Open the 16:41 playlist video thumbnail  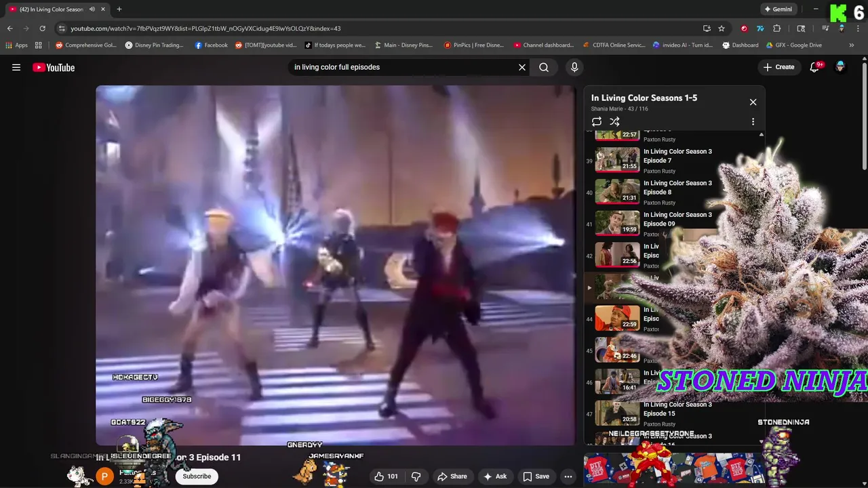click(617, 381)
